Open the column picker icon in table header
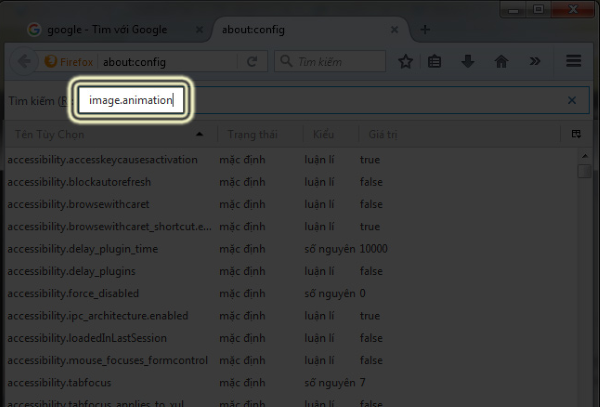 pos(576,134)
